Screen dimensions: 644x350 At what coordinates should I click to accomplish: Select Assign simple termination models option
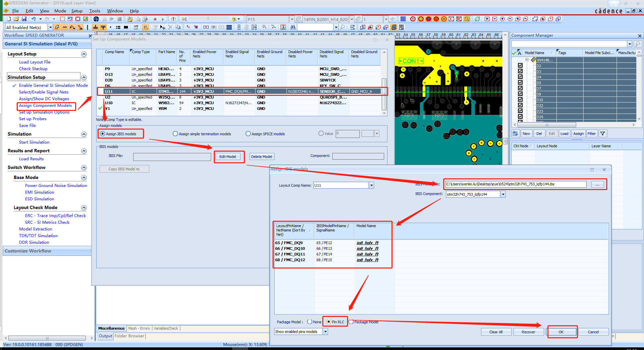[175, 134]
